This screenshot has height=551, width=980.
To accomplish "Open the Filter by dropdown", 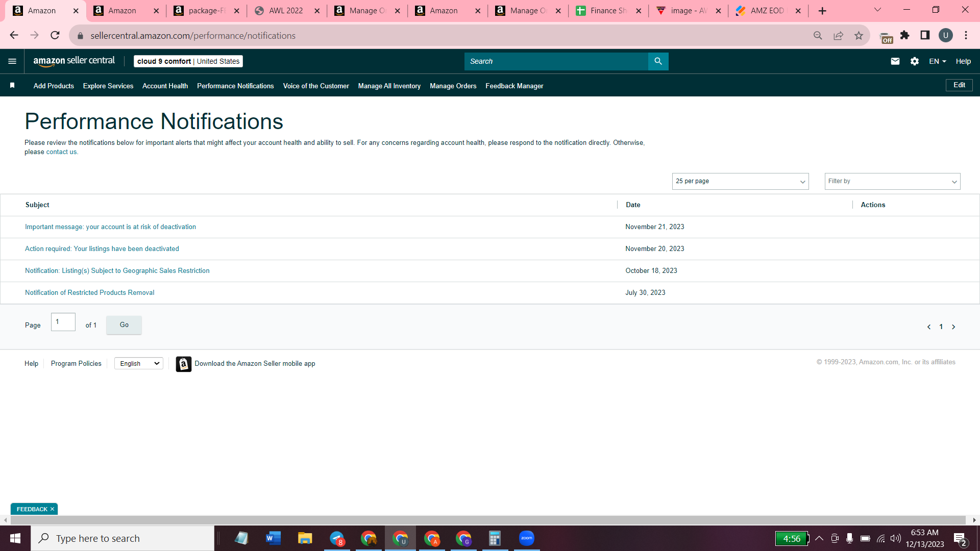I will (892, 181).
